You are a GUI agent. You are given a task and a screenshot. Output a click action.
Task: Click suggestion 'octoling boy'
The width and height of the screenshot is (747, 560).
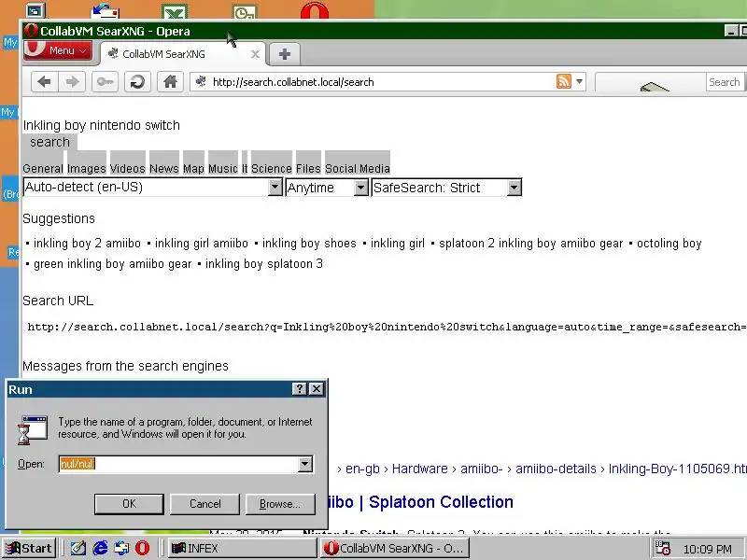click(x=669, y=244)
